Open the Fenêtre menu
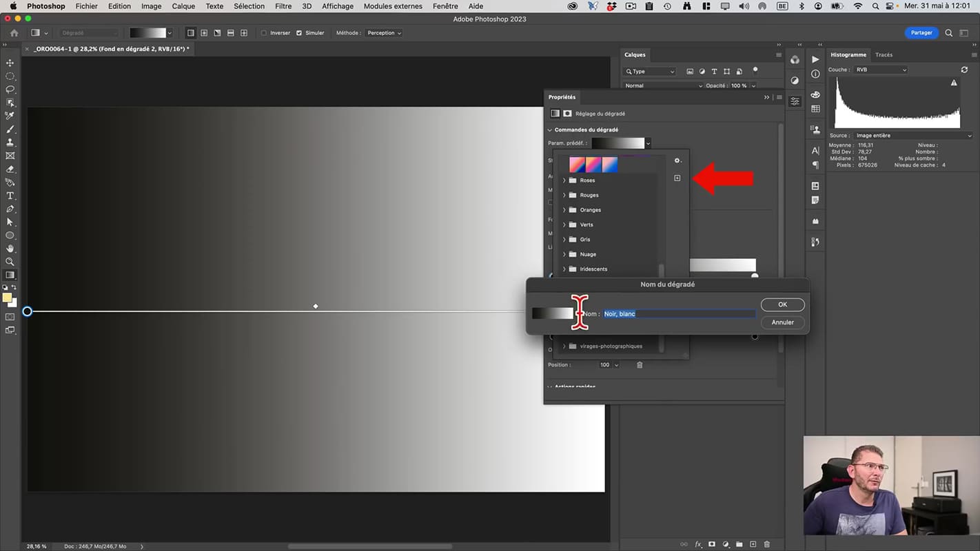This screenshot has width=980, height=551. 445,6
